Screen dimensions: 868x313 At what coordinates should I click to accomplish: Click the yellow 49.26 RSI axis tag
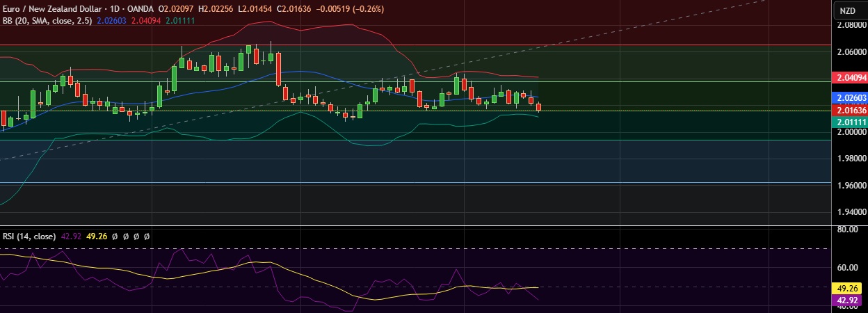(x=849, y=288)
